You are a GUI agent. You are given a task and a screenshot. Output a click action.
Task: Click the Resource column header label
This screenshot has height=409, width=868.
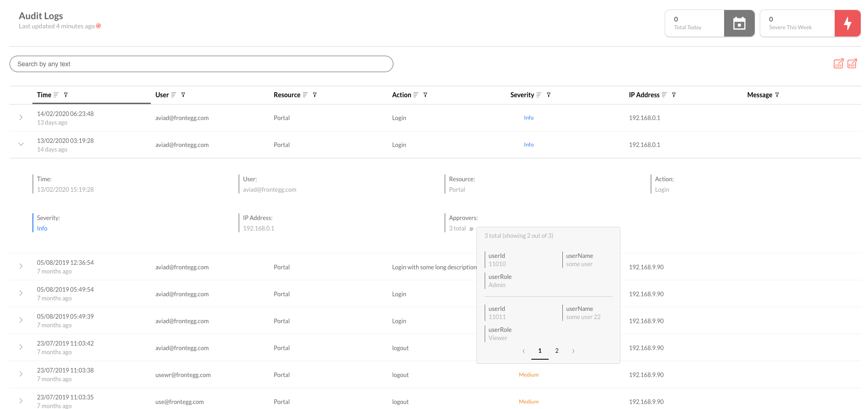(287, 95)
